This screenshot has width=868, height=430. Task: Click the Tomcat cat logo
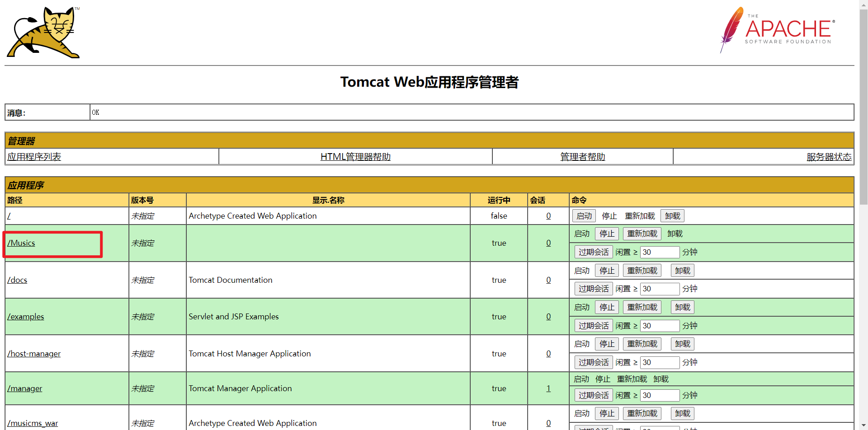point(43,32)
